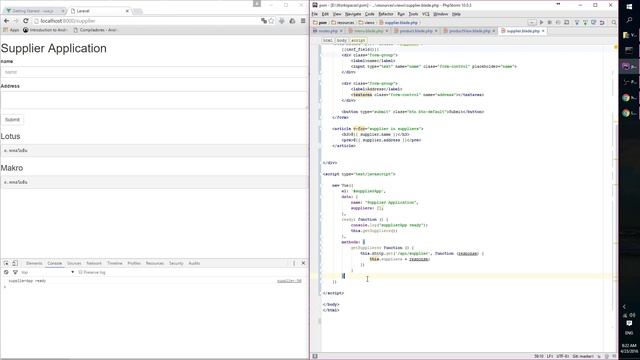Switch to the Elements DevTools tab
Viewport: 640px width, 360px height.
coord(34,263)
